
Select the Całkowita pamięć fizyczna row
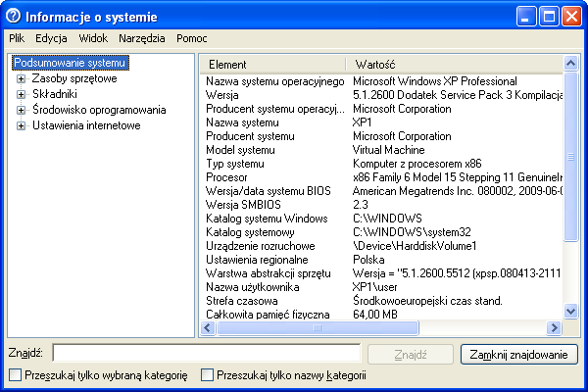381,314
